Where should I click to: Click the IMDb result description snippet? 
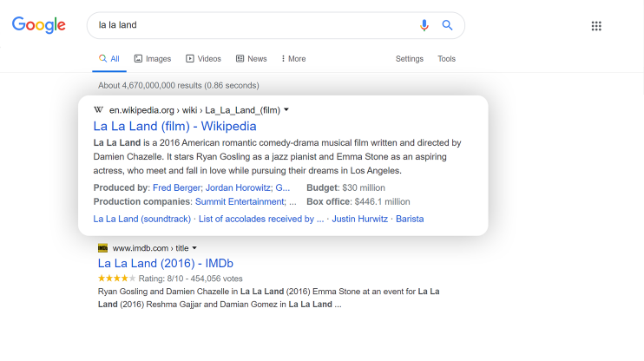coord(268,298)
